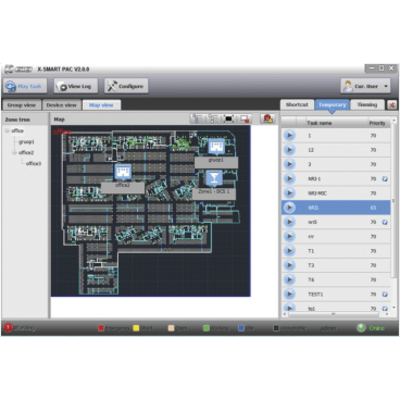Collapse the office2 tree node
This screenshot has width=400, height=400.
(14, 153)
